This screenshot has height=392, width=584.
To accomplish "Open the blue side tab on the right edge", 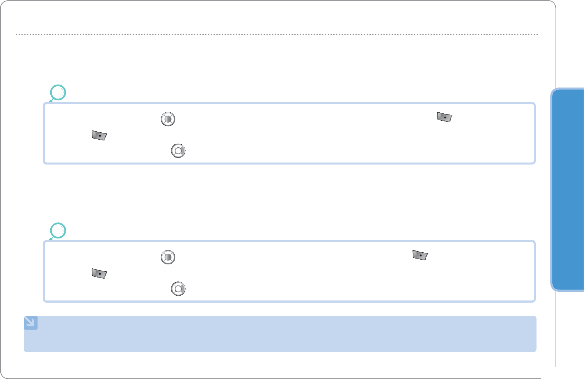I will (x=568, y=190).
